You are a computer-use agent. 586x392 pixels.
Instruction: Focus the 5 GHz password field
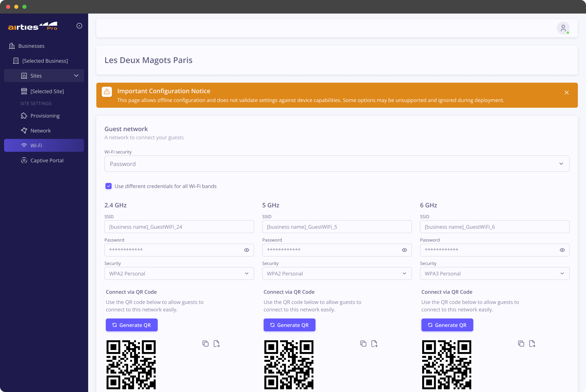(x=337, y=250)
